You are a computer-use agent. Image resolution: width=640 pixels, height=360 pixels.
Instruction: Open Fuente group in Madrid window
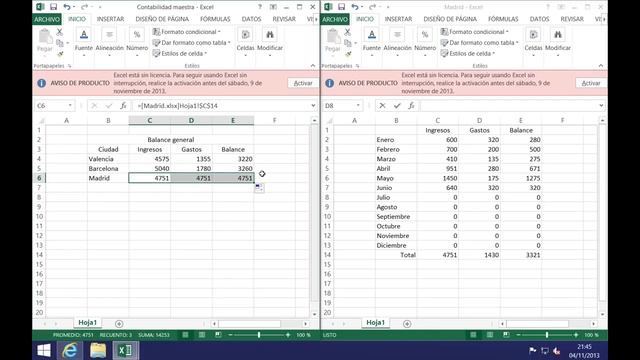click(x=371, y=42)
